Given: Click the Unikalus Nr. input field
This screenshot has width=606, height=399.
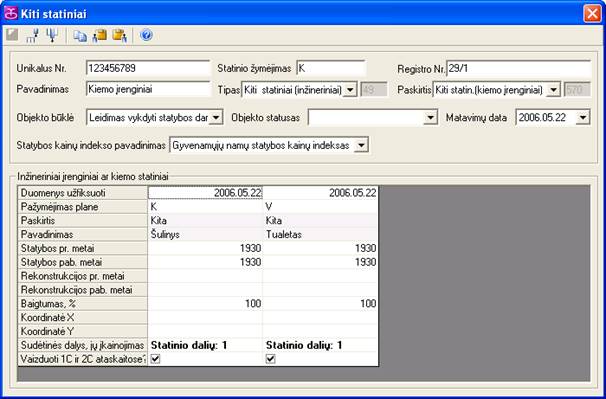Looking at the screenshot, I should (x=148, y=68).
